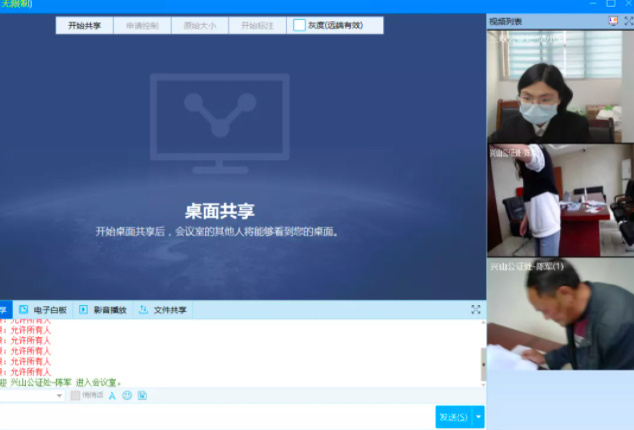The width and height of the screenshot is (634, 430).
Task: Open the video layout monitor icon
Action: coord(613,21)
